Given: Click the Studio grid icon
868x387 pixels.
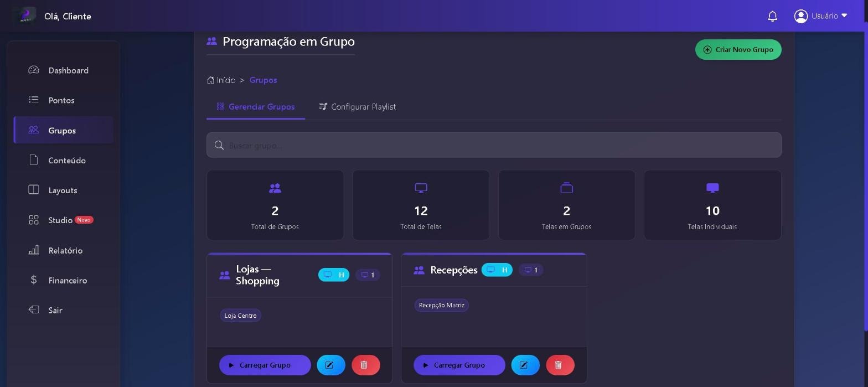Looking at the screenshot, I should tap(34, 220).
